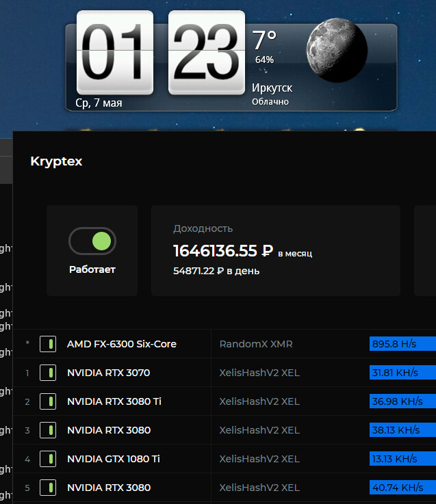
Task: Click the hour flip card showing 01
Action: [115, 52]
